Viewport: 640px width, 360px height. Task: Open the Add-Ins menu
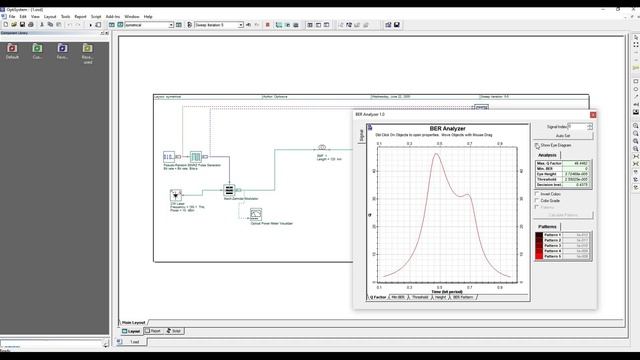[x=113, y=17]
